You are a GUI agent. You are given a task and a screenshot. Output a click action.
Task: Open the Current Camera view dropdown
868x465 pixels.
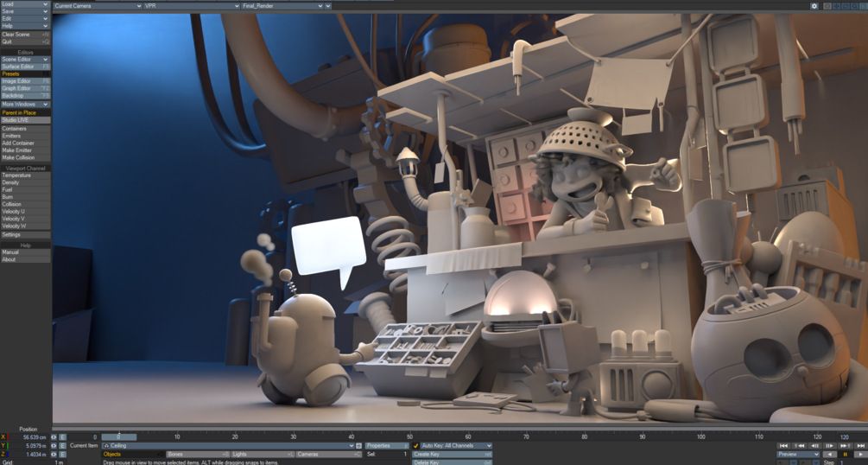coord(98,6)
